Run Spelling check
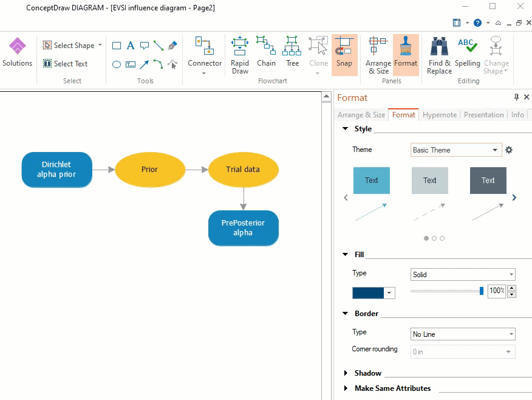532x400 pixels. coord(468,52)
